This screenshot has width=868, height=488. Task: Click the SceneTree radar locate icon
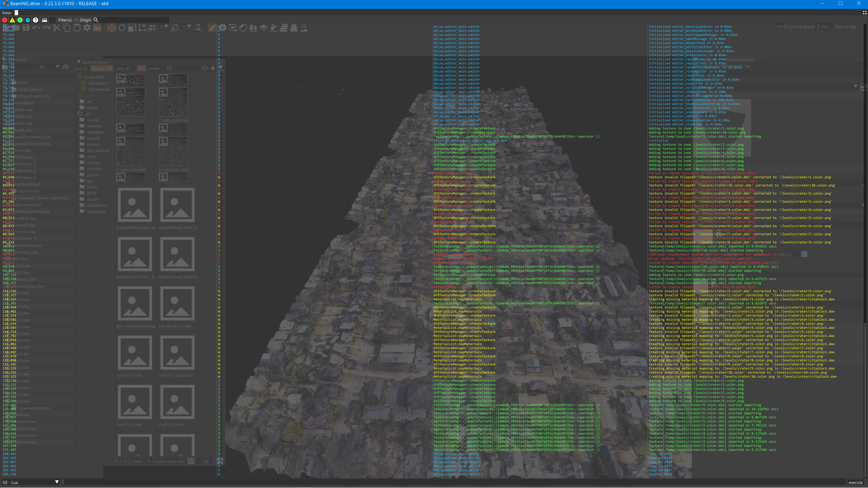[x=66, y=67]
